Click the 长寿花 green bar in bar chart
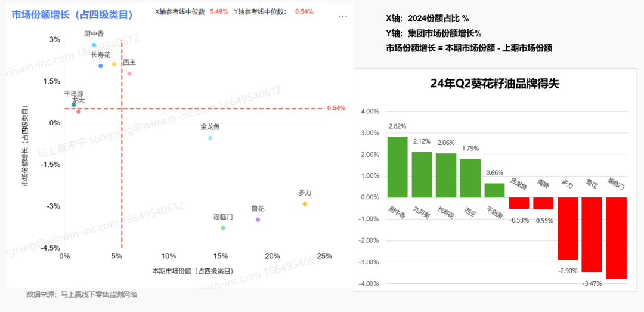644x312 pixels. (x=446, y=175)
